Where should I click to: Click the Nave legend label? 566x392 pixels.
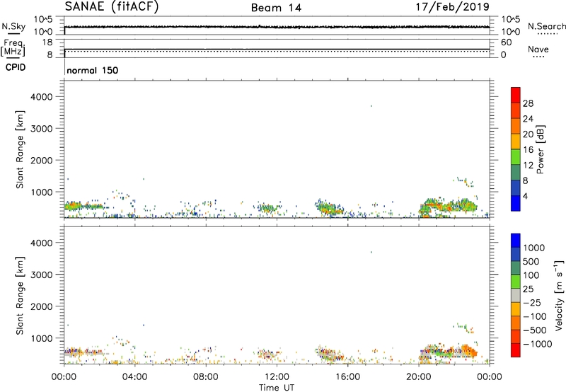[538, 49]
